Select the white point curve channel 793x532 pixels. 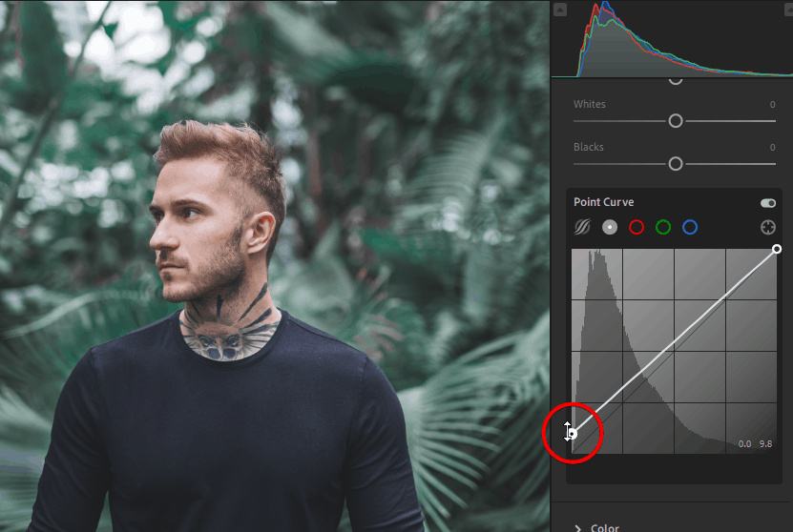pos(610,227)
